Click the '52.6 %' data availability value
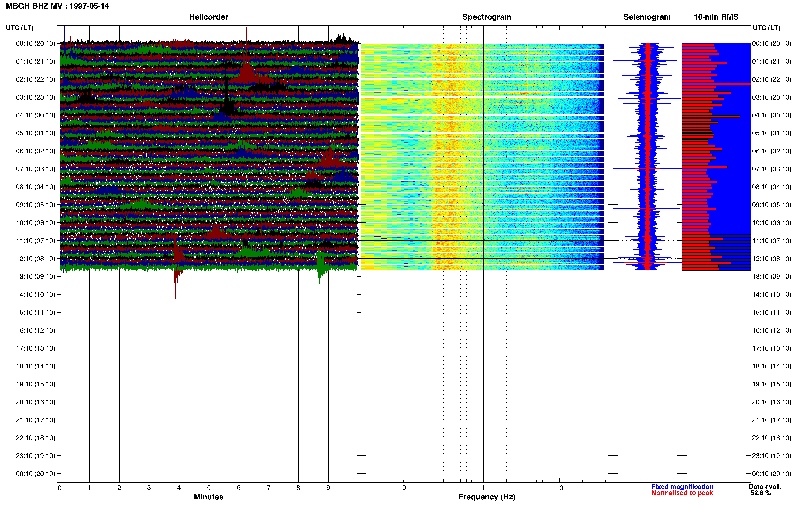The height and width of the screenshot is (508, 812). [x=761, y=493]
